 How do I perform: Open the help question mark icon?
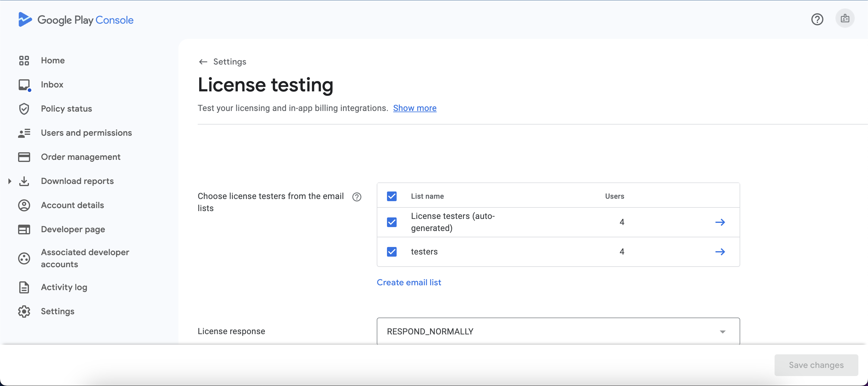point(817,19)
